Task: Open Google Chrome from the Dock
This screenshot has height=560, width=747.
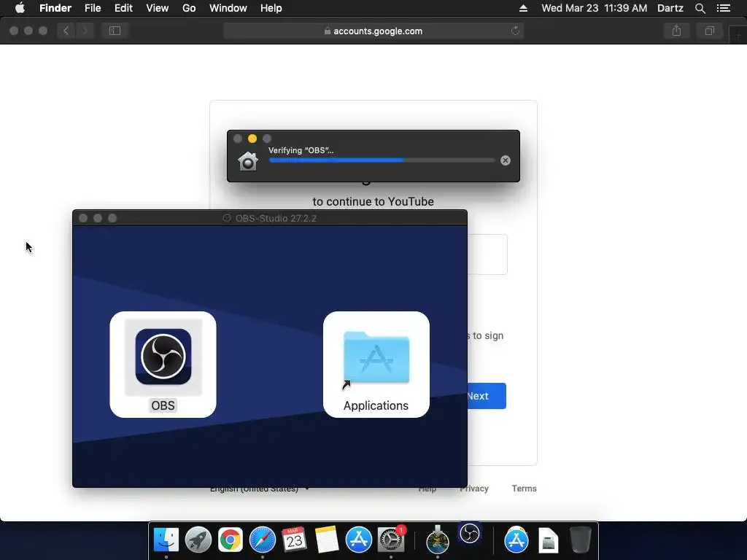Action: click(x=230, y=540)
